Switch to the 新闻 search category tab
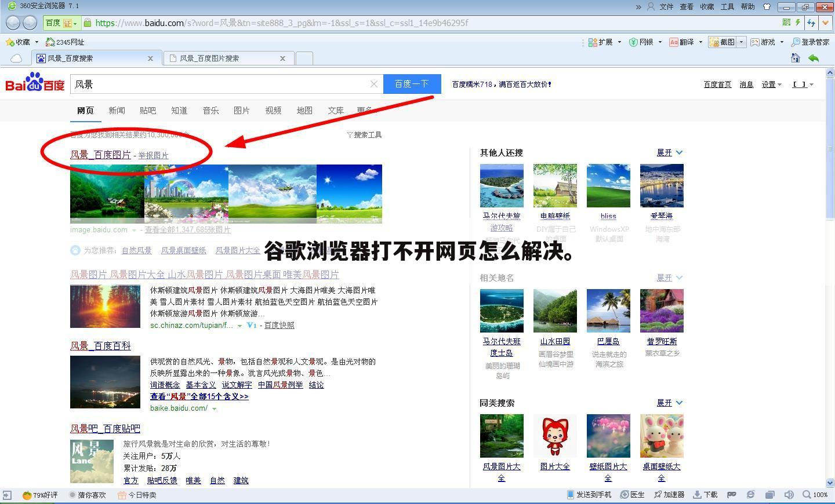 pos(117,110)
